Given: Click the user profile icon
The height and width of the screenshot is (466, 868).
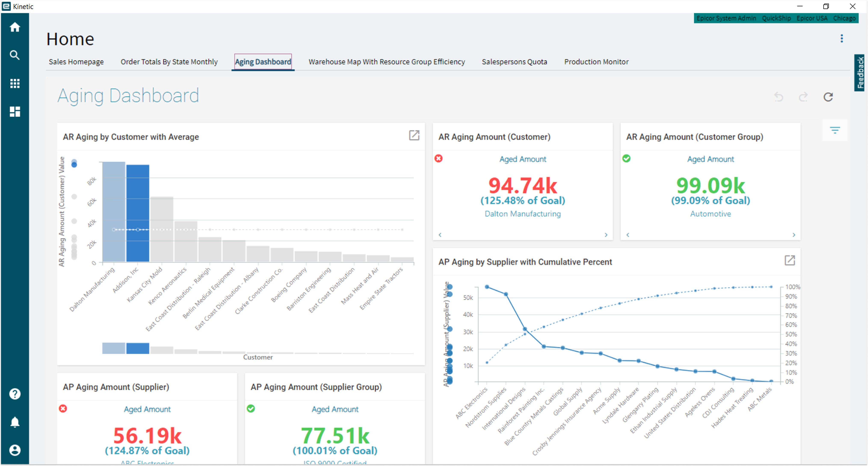Looking at the screenshot, I should coord(15,450).
